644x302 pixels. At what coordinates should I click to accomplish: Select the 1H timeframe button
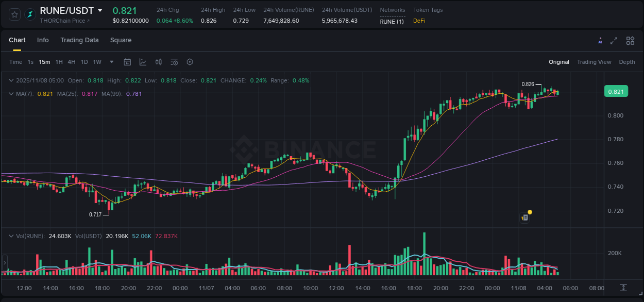[x=59, y=62]
